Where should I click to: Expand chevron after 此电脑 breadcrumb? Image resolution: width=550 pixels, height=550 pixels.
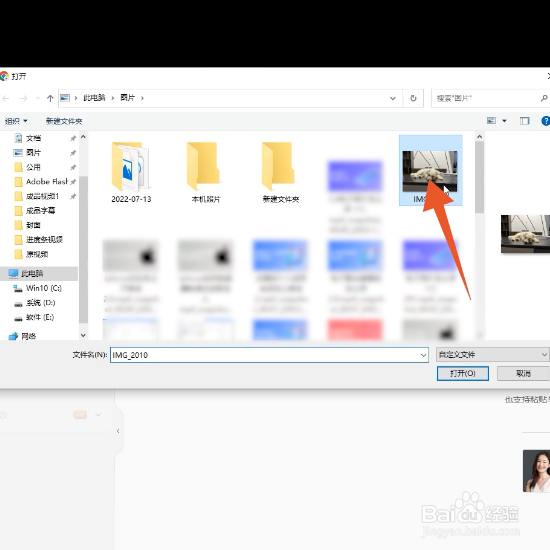pos(113,98)
